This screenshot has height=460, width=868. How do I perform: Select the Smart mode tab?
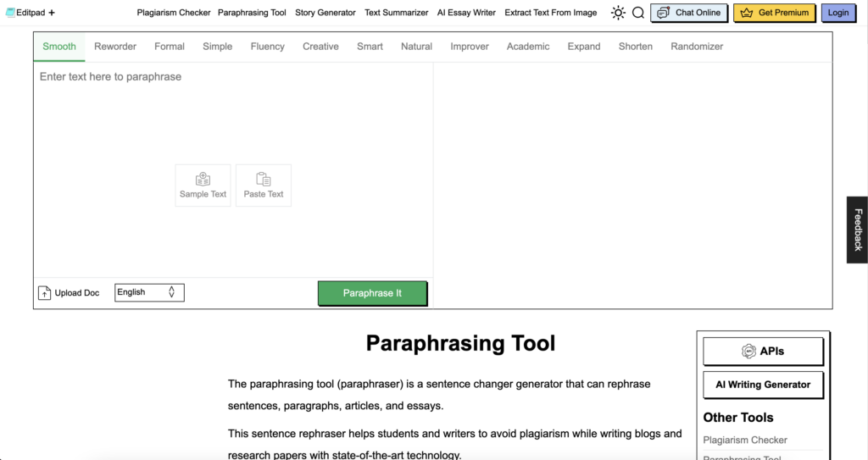click(x=370, y=47)
